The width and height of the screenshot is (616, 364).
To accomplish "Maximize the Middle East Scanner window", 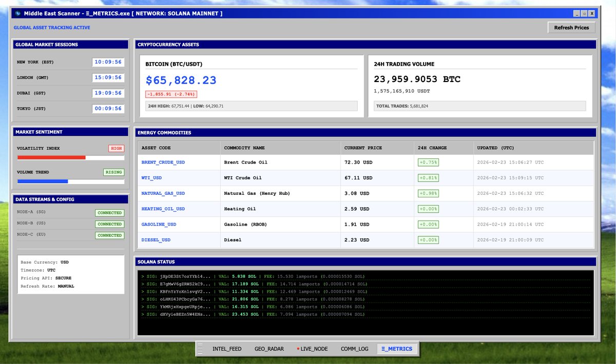I will (x=585, y=13).
